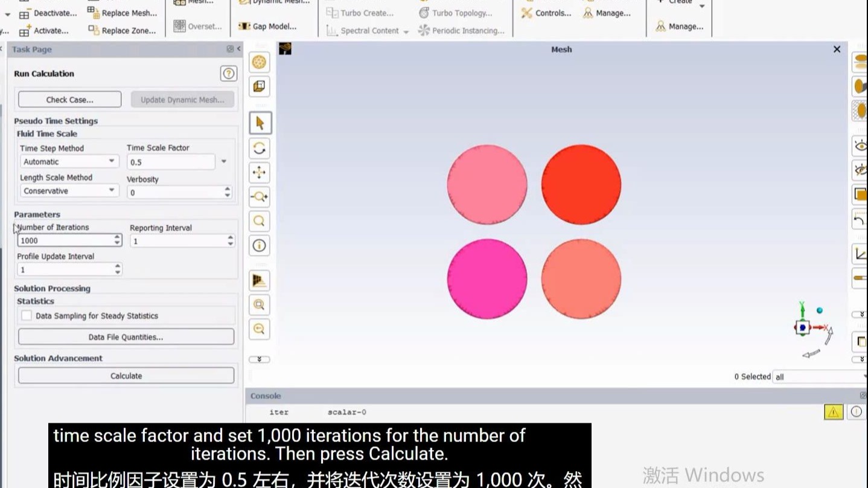Select the salmon circular mesh zone
This screenshot has height=488, width=868.
pyautogui.click(x=581, y=278)
